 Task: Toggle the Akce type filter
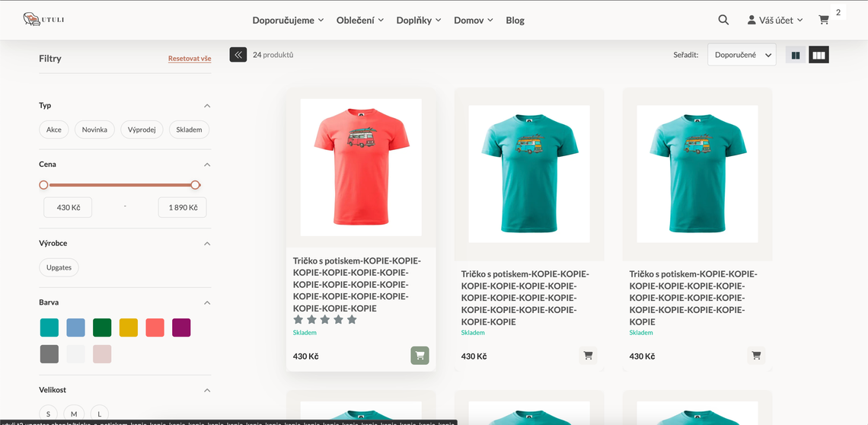(54, 129)
